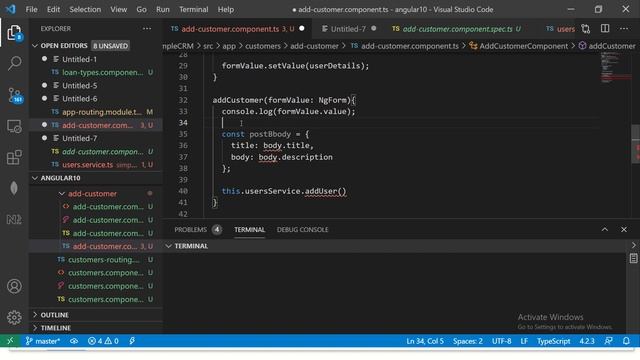The width and height of the screenshot is (640, 360).
Task: Open Remote Explorer icon in activity bar
Action: 14,127
